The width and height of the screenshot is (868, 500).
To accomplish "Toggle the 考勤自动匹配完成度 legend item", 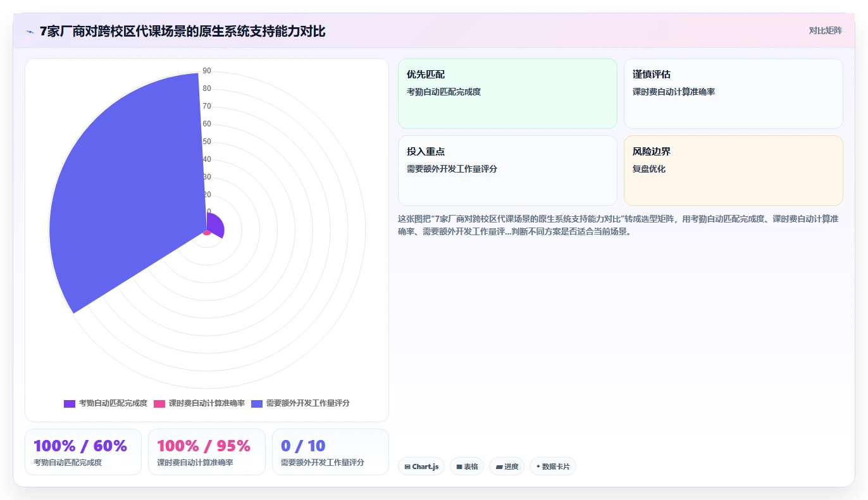I will [106, 403].
